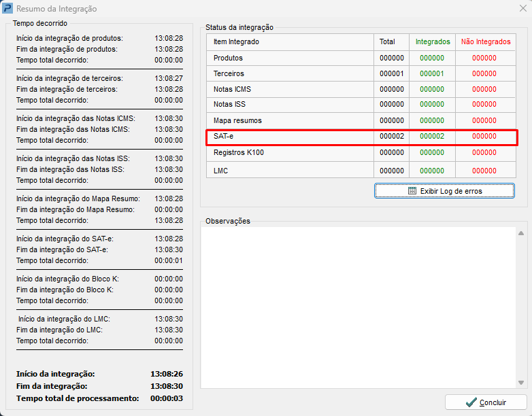Finish with the Concluir button text
This screenshot has height=416, width=532.
point(493,402)
